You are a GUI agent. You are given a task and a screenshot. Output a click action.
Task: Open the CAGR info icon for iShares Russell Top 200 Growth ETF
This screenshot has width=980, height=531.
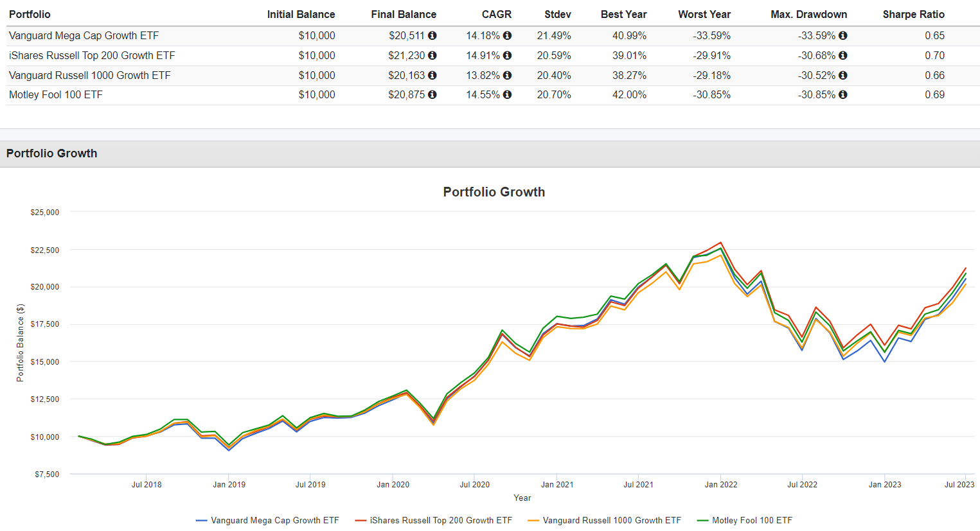[x=507, y=55]
